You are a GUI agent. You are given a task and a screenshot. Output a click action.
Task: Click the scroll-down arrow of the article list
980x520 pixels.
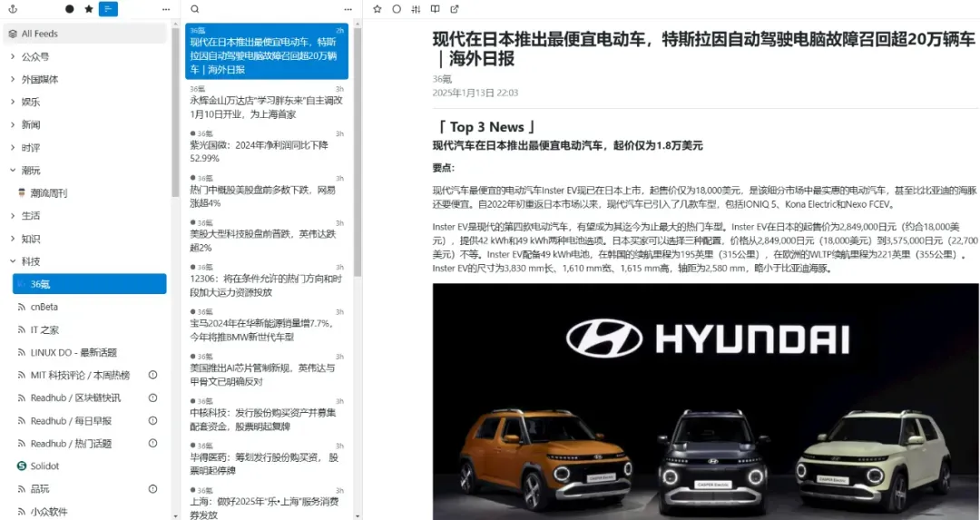click(358, 516)
